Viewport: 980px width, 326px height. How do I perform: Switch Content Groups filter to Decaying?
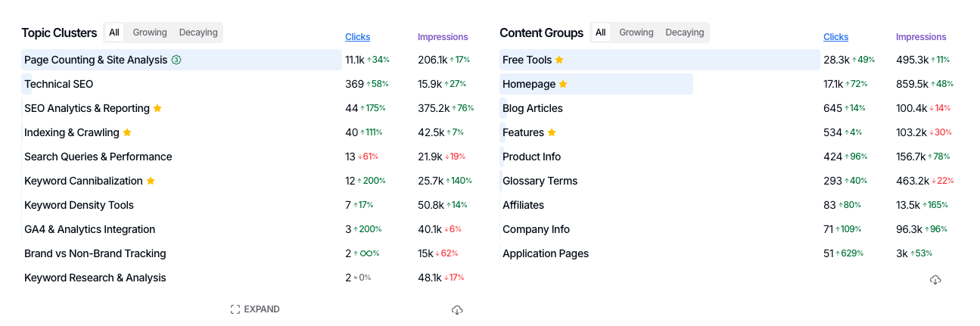(x=685, y=33)
